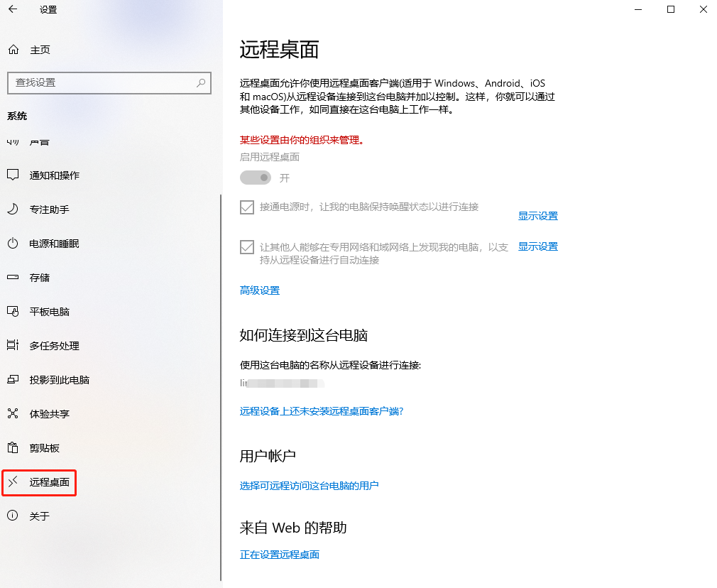The height and width of the screenshot is (588, 717).
Task: Open 高级设置 link
Action: (x=260, y=290)
